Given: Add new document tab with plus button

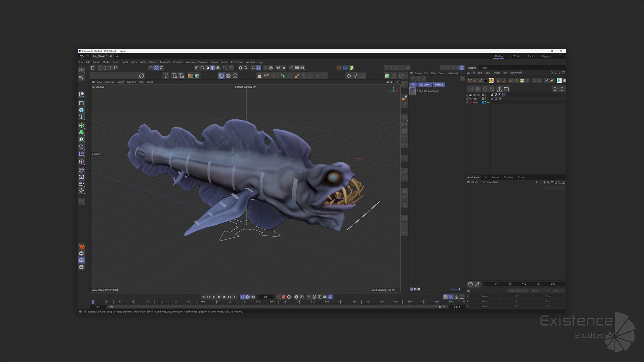Looking at the screenshot, I should 117,56.
